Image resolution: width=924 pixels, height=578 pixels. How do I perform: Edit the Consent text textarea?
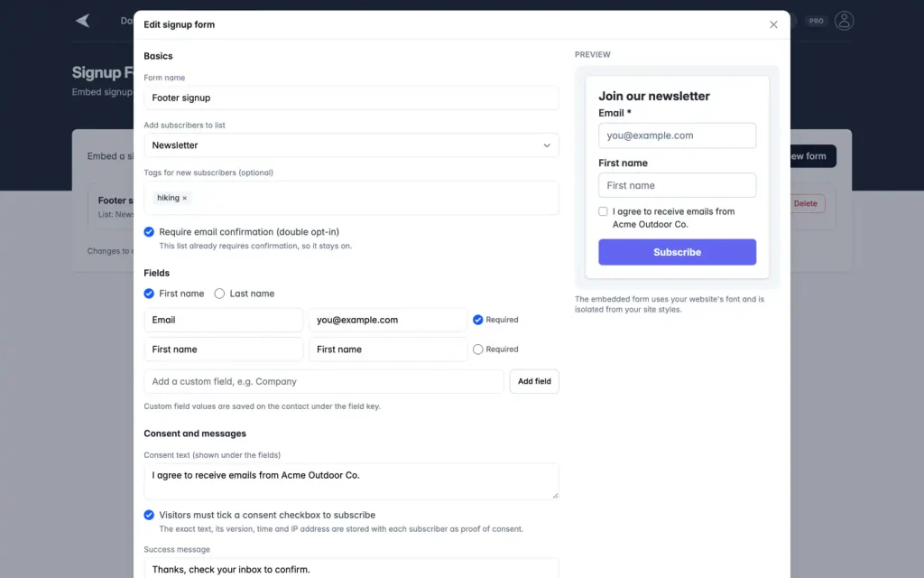(x=351, y=481)
